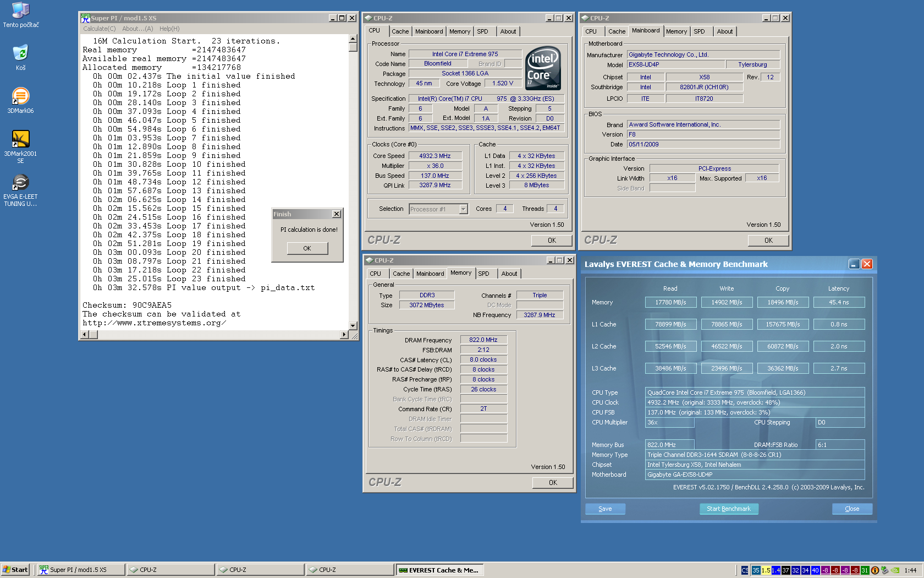Minimize the EVEREST benchmark window
Image resolution: width=924 pixels, height=578 pixels.
(854, 264)
